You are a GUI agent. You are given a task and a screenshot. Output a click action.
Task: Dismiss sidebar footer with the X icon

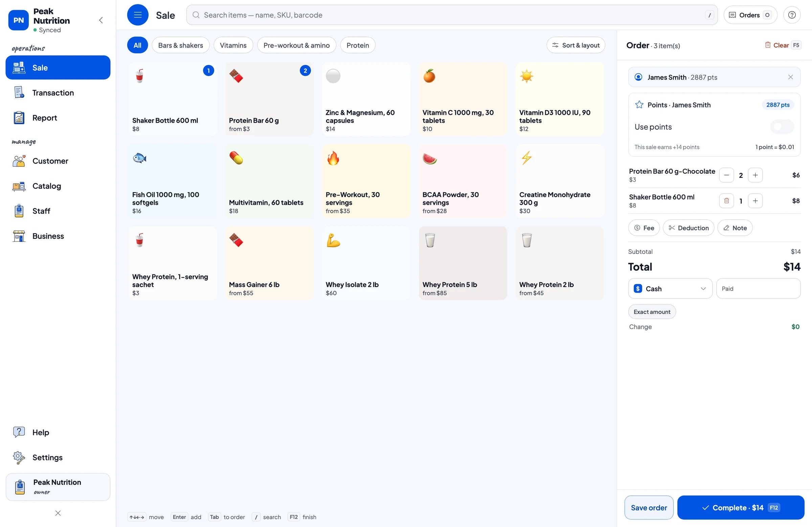tap(58, 513)
